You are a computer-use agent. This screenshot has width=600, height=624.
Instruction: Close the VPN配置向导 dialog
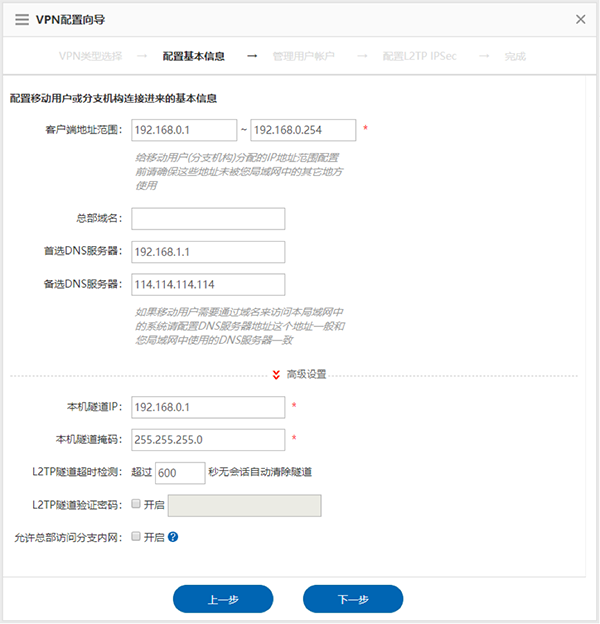(580, 19)
